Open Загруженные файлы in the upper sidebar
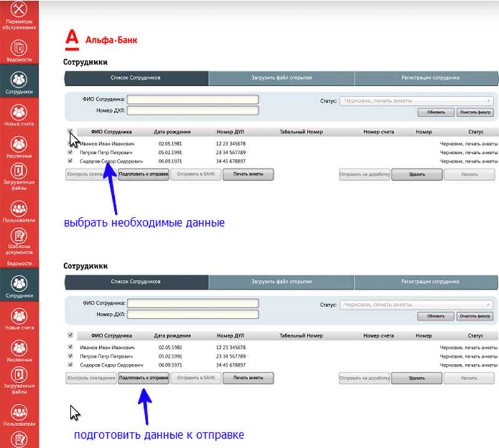The height and width of the screenshot is (448, 499). (19, 177)
